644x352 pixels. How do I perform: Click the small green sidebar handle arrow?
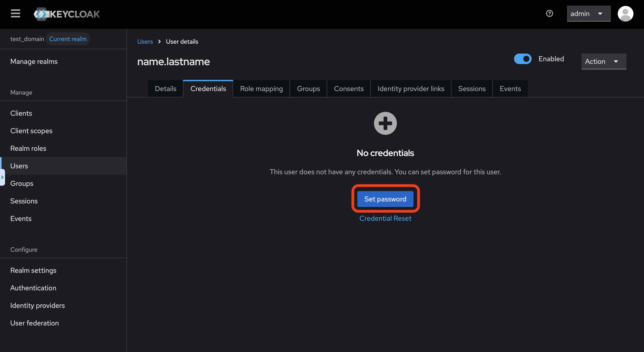click(2, 177)
